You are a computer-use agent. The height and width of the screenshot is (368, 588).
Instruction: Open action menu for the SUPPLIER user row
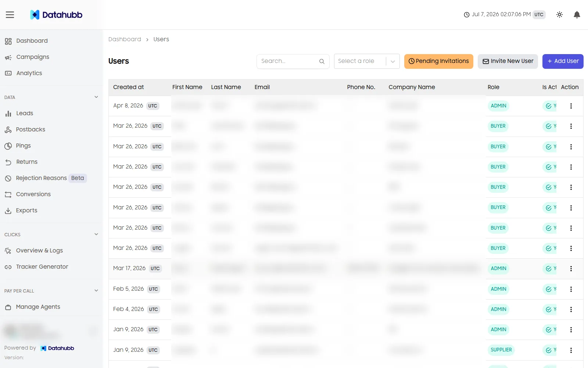[571, 350]
